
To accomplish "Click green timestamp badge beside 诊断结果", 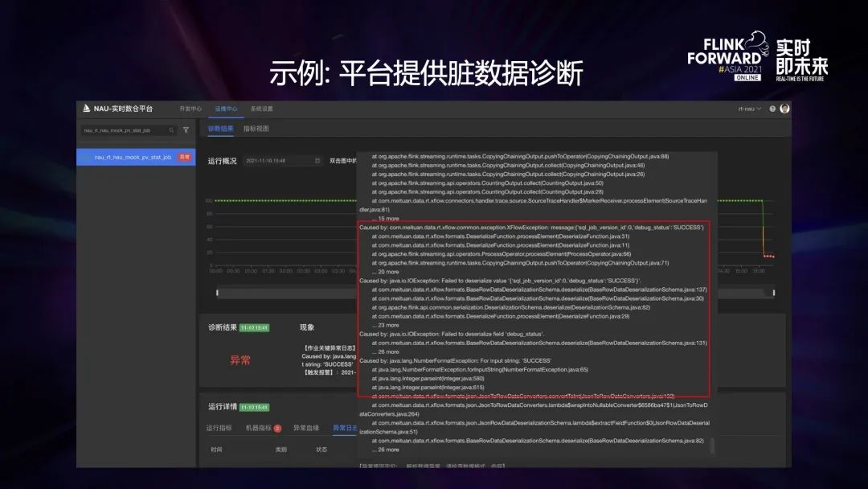I will [255, 328].
